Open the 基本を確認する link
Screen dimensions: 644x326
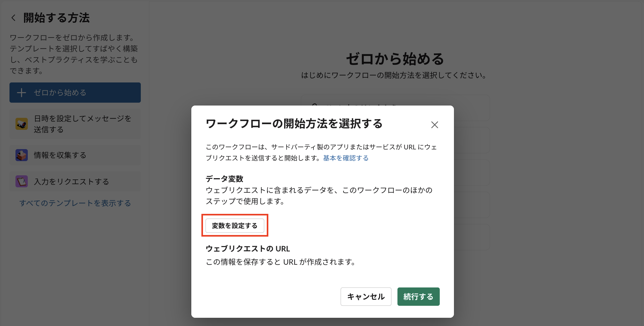coord(346,158)
